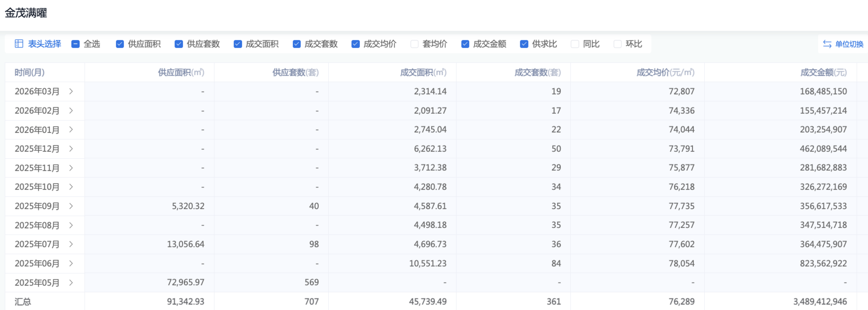Click the 单位切换 button
The width and height of the screenshot is (868, 310).
click(849, 44)
